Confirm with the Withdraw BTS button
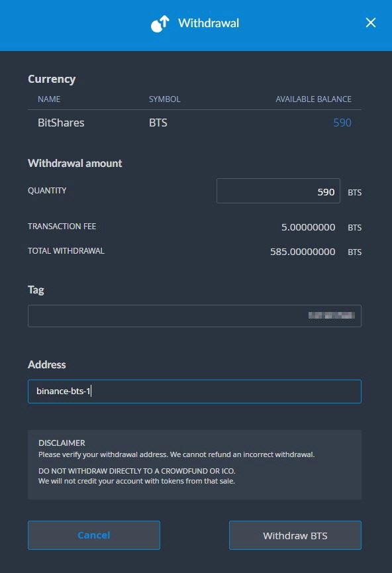Screen dimensions: 392x573 [x=295, y=535]
